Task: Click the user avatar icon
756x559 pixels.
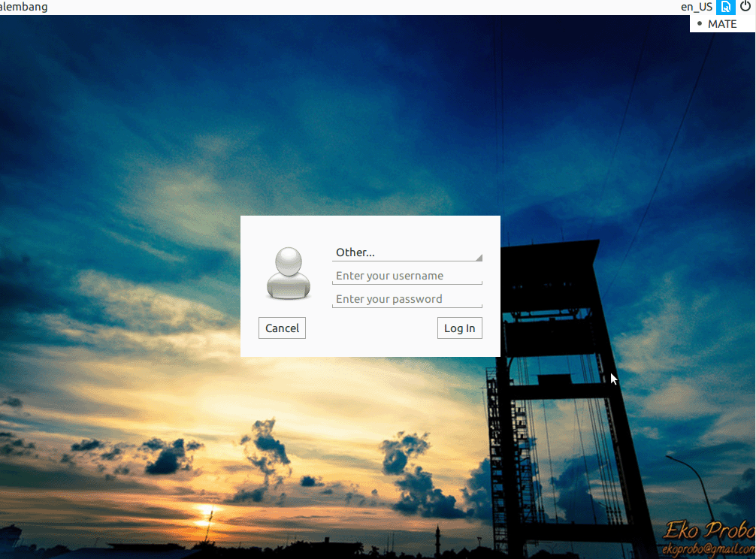Action: 289,273
